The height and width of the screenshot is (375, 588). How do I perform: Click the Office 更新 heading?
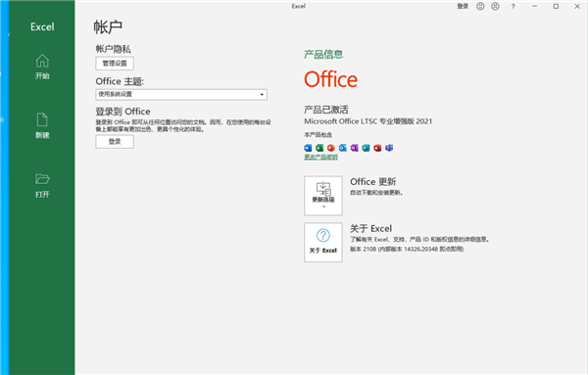click(x=373, y=182)
